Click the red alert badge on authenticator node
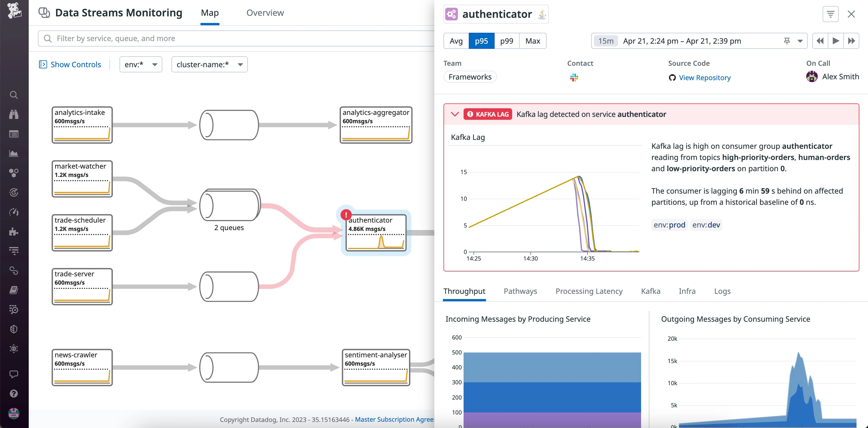Screen dimensions: 868x428 (346, 215)
